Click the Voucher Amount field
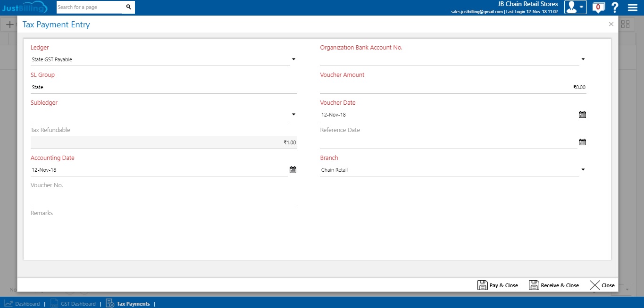644x308 pixels. 453,87
